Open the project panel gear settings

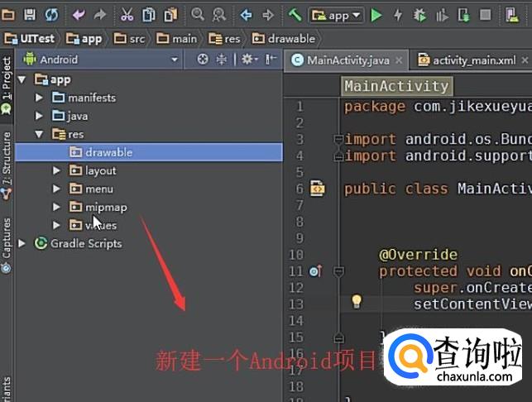(249, 60)
